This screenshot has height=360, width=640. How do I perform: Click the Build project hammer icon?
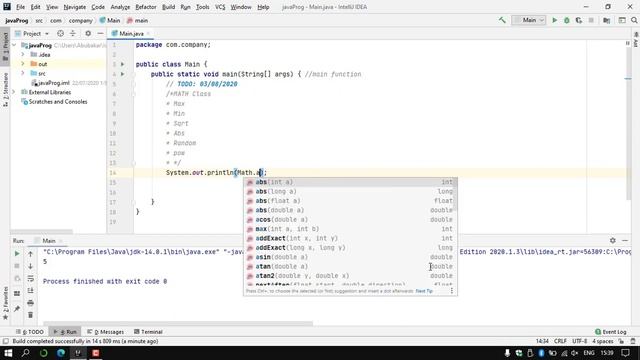502,20
